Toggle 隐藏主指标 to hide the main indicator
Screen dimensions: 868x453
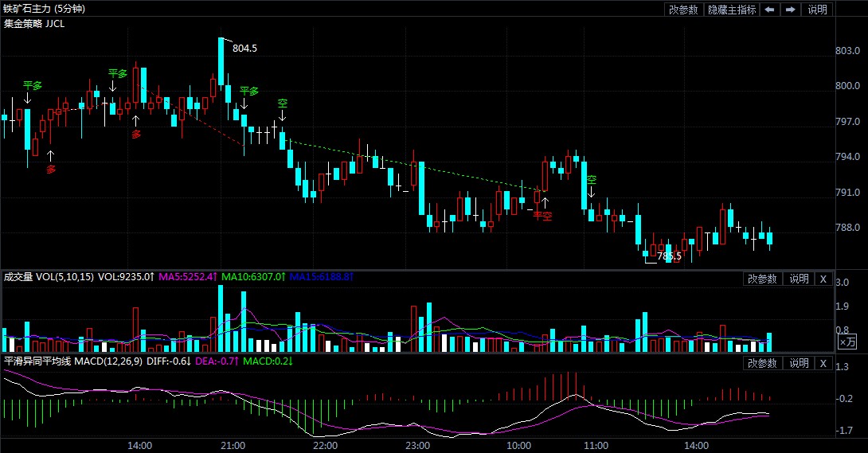(x=731, y=10)
